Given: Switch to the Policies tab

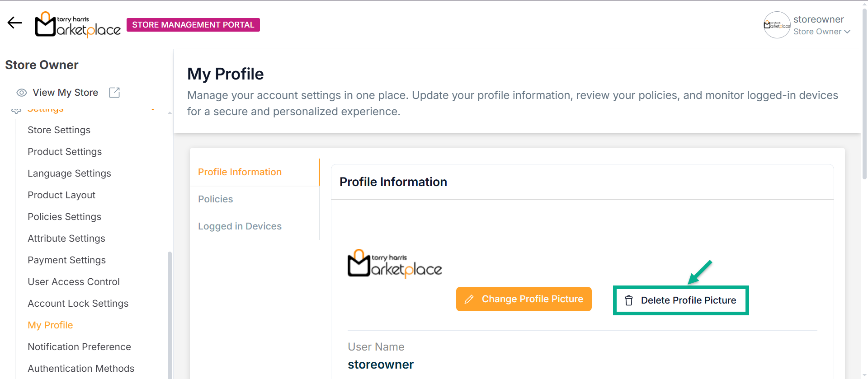Looking at the screenshot, I should pyautogui.click(x=216, y=199).
